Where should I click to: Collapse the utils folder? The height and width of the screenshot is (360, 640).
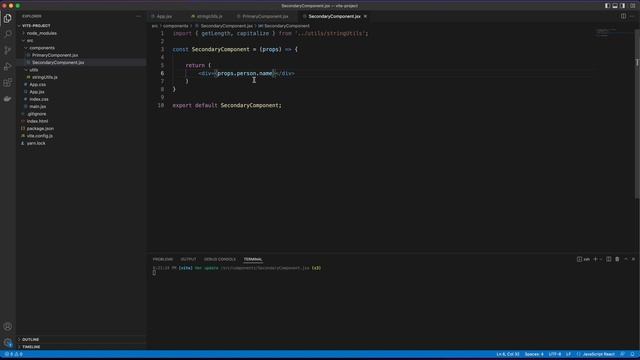tap(33, 70)
